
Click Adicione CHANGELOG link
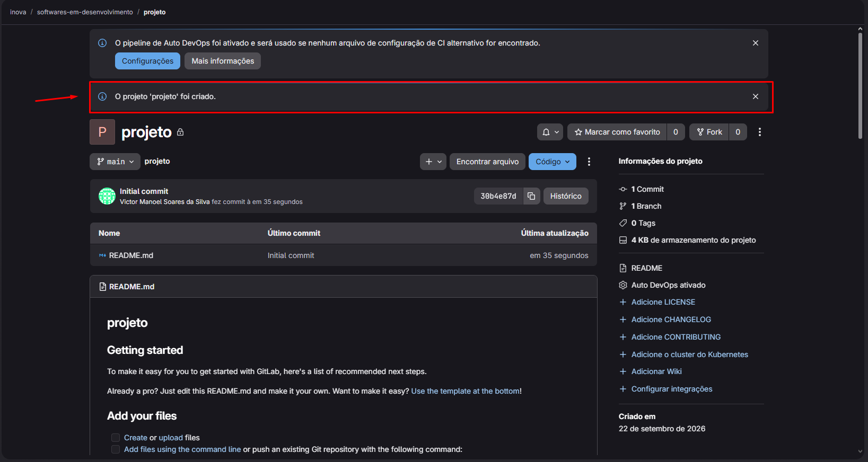[671, 319]
